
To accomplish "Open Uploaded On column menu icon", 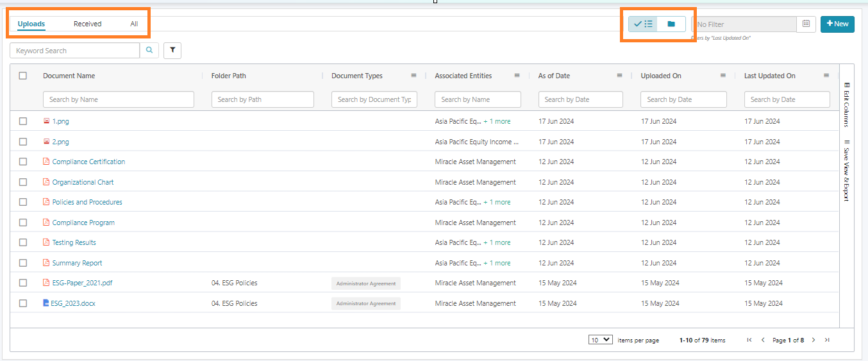I will click(722, 76).
